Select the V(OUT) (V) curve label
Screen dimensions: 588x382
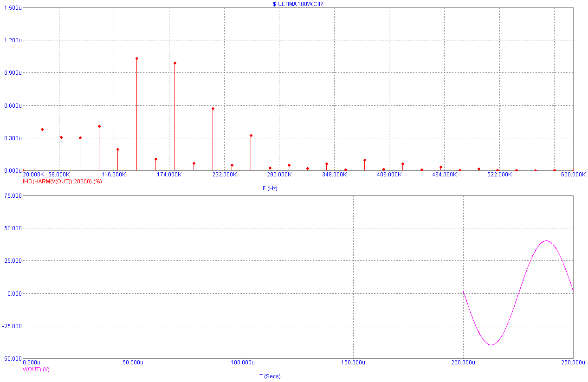(x=36, y=369)
